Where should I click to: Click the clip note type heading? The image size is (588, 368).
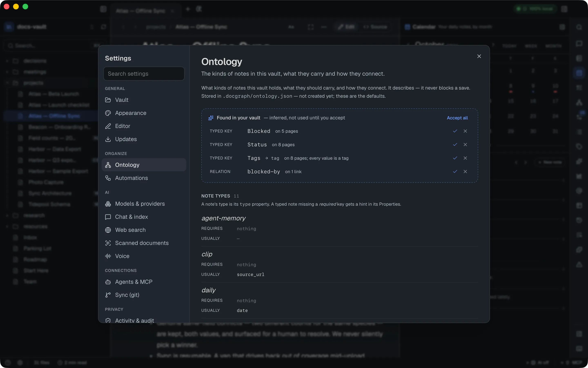pos(207,254)
